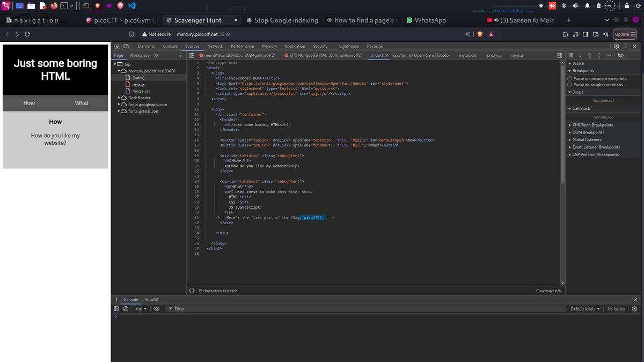The image size is (644, 362).
Task: Toggle the navigator sidebar icon
Action: (192, 55)
